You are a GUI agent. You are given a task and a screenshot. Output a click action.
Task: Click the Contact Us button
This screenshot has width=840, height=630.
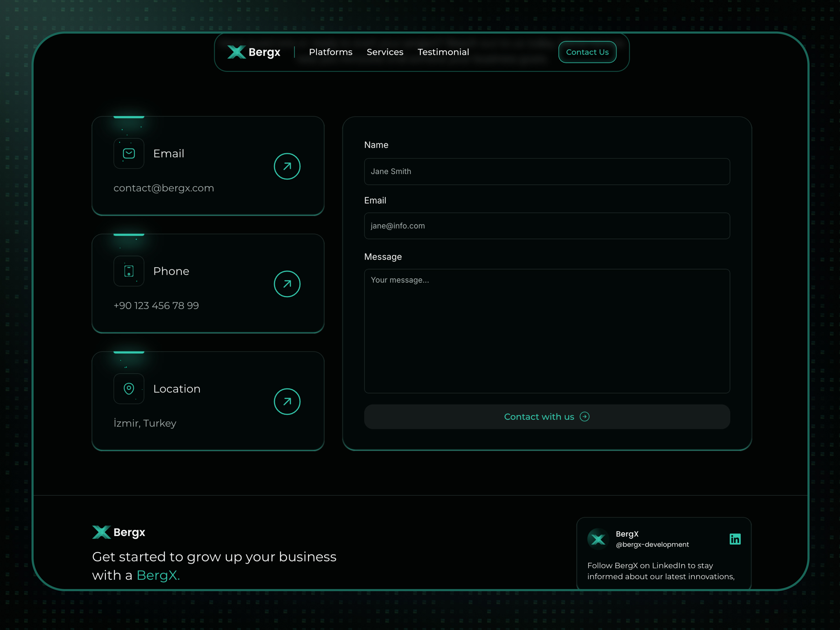tap(587, 52)
